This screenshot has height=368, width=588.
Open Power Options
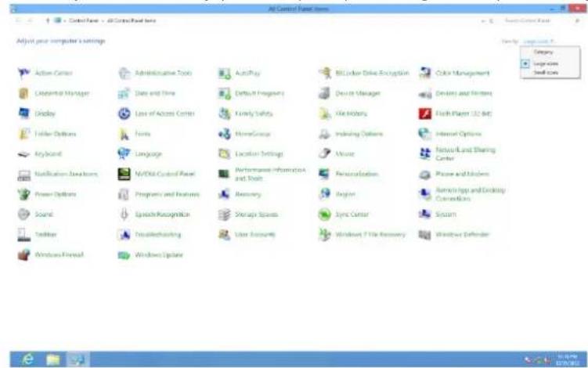coord(47,194)
